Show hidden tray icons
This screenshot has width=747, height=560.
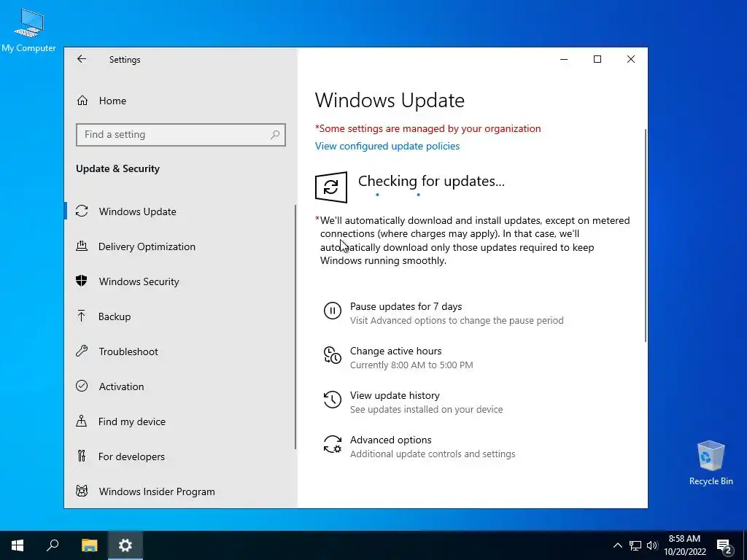(x=617, y=545)
